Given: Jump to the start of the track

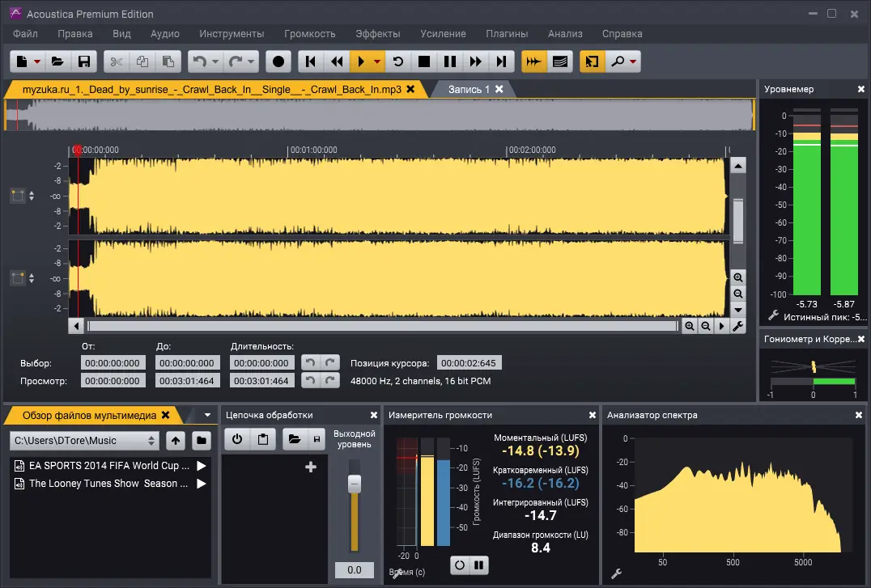Looking at the screenshot, I should 311,61.
